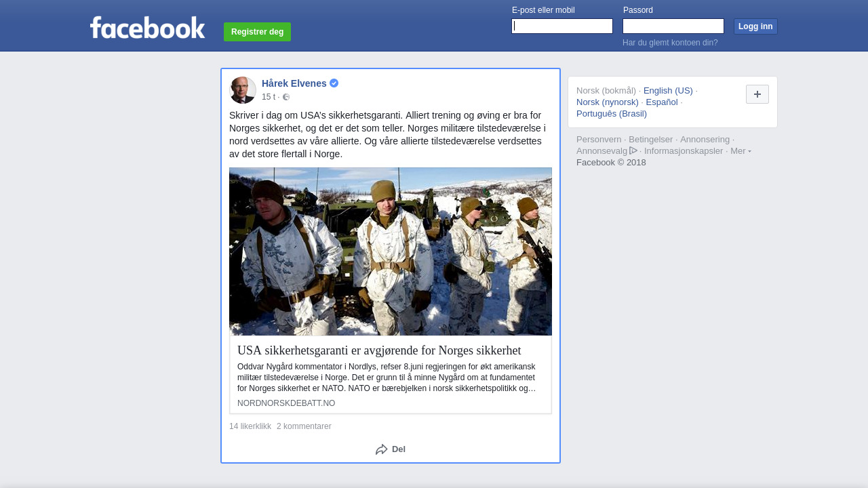
Task: Show the 14 likerklikk list
Action: tap(250, 426)
